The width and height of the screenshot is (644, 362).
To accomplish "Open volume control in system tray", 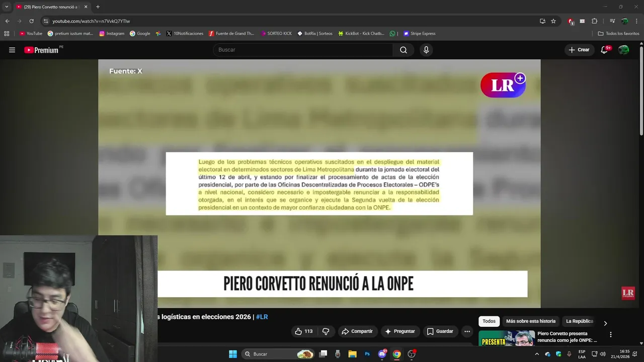I will pyautogui.click(x=603, y=354).
